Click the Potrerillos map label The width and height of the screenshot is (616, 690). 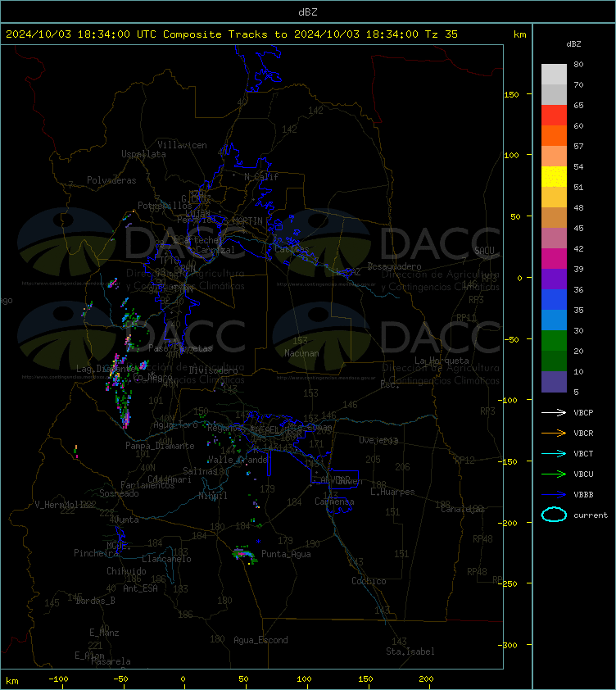[165, 206]
